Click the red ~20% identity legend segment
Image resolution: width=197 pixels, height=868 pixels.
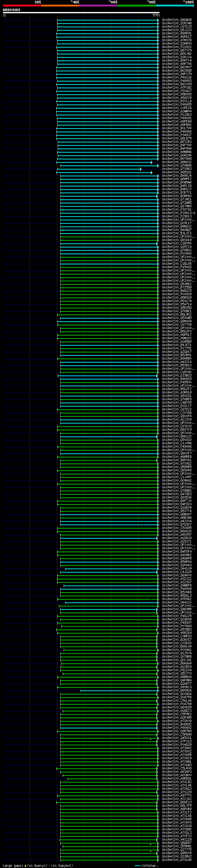(x=22, y=6)
